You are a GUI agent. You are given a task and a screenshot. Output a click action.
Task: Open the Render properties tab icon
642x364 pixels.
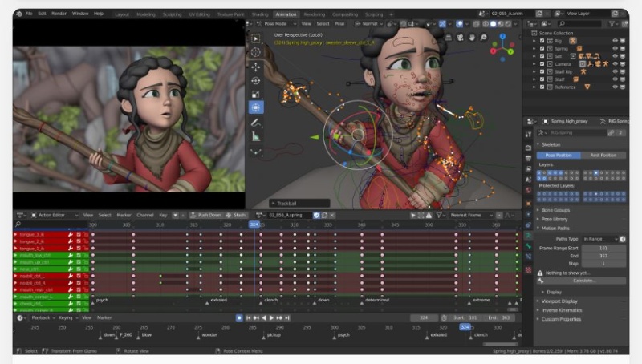pos(529,148)
